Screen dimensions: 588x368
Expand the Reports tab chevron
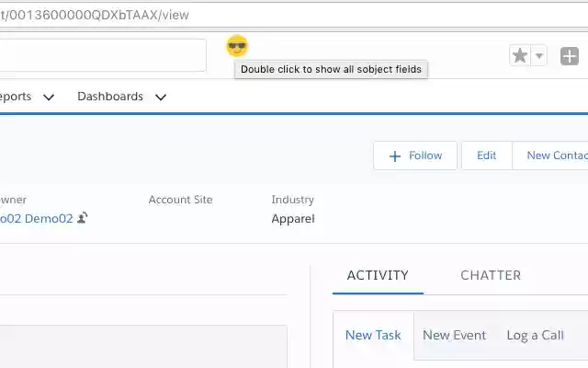pos(49,98)
